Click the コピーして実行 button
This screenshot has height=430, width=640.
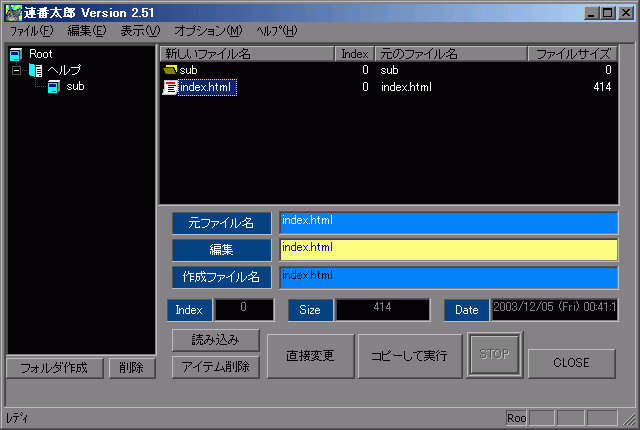tap(409, 355)
